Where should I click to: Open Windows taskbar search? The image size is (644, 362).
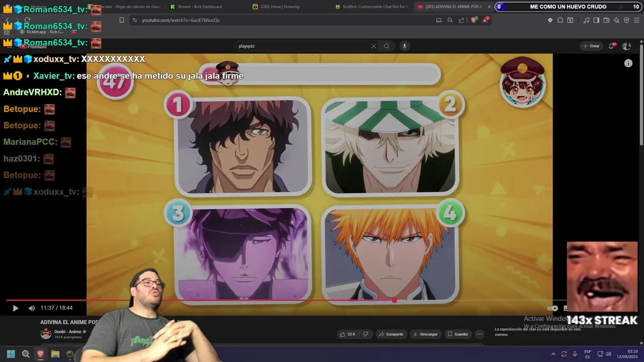click(x=26, y=354)
